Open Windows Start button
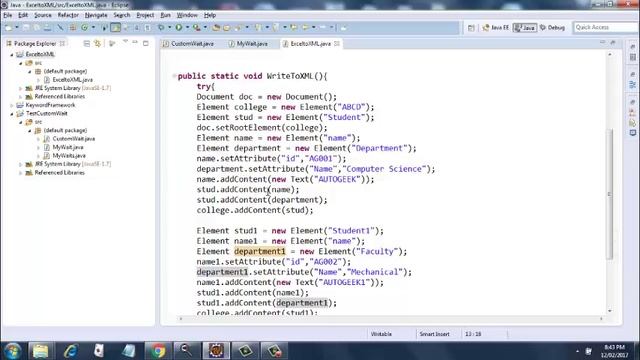Screen dimensions: 640x360 12,351
